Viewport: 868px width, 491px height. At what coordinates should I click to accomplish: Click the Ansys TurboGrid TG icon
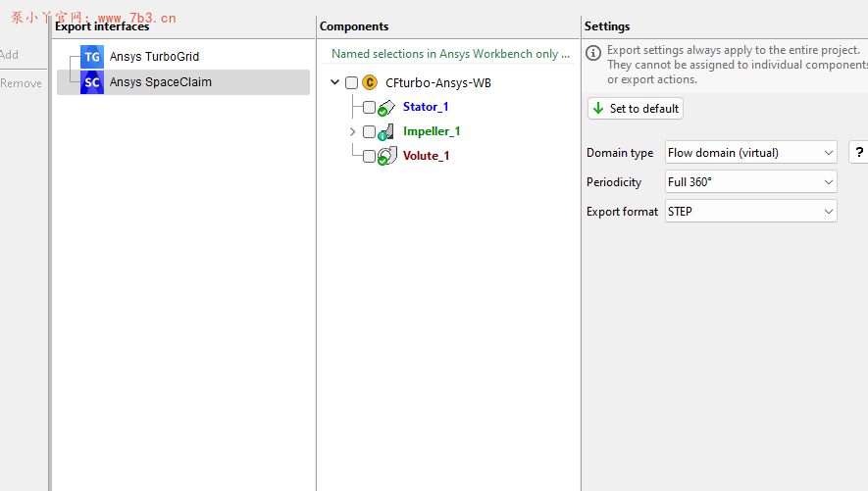coord(92,57)
